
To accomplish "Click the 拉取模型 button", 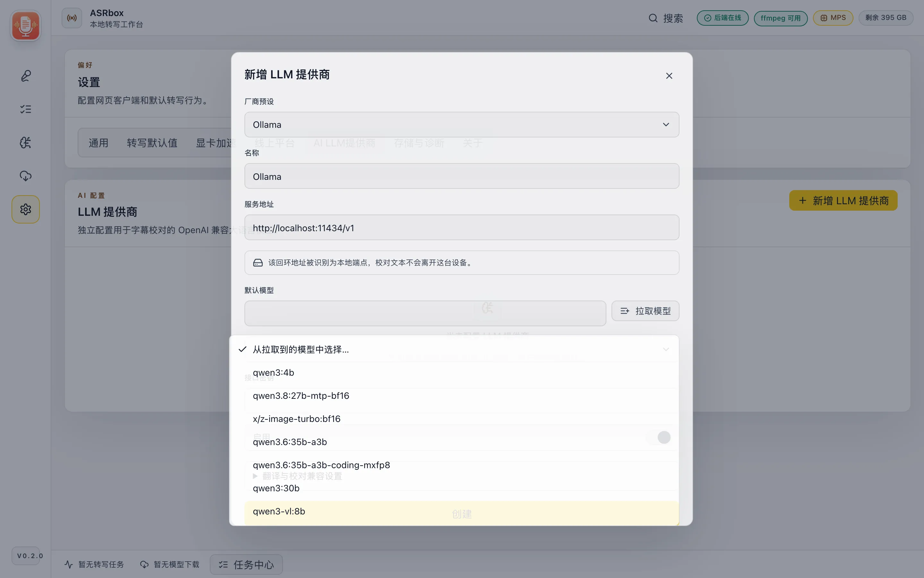I will 645,311.
